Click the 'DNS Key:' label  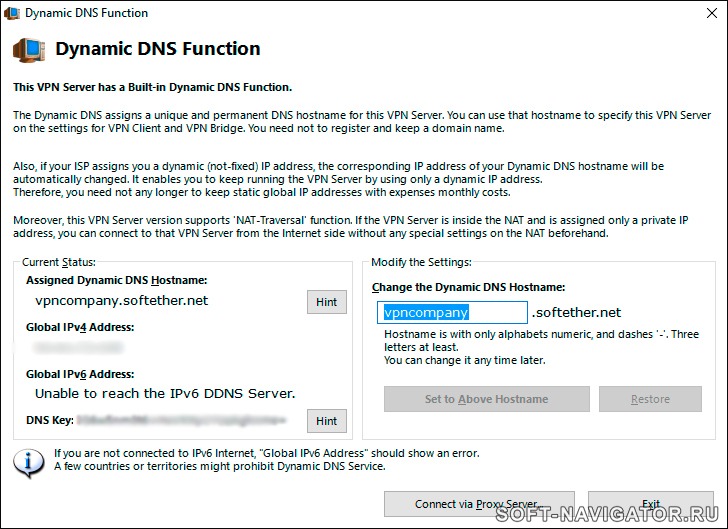pyautogui.click(x=50, y=420)
